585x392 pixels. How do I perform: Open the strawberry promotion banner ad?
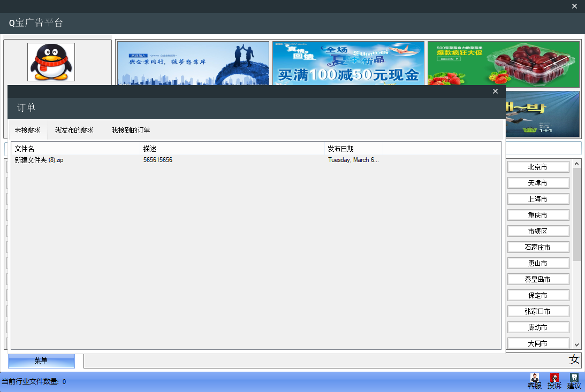click(x=503, y=64)
